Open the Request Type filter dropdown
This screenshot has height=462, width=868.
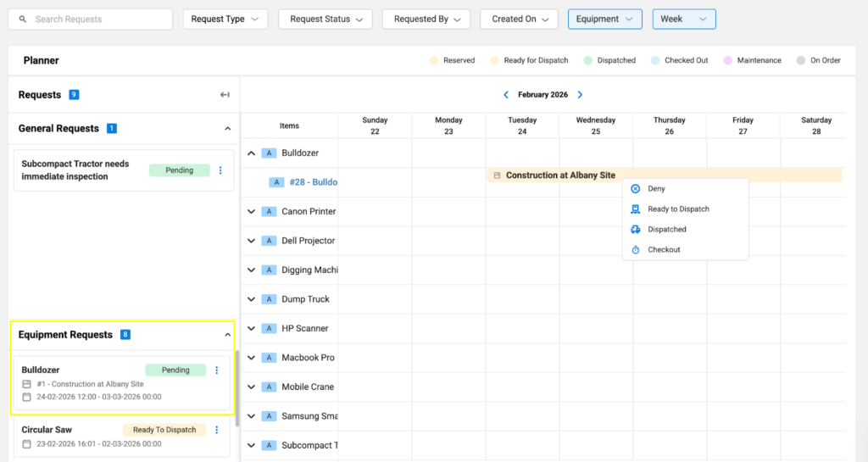(225, 19)
